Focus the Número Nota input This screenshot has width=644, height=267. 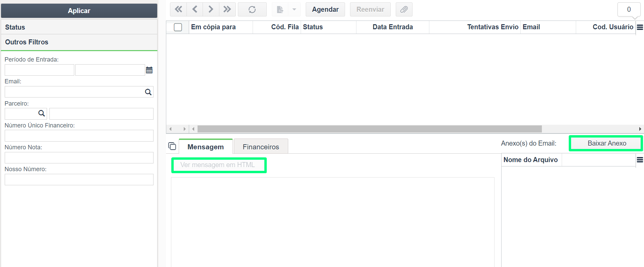coord(79,158)
